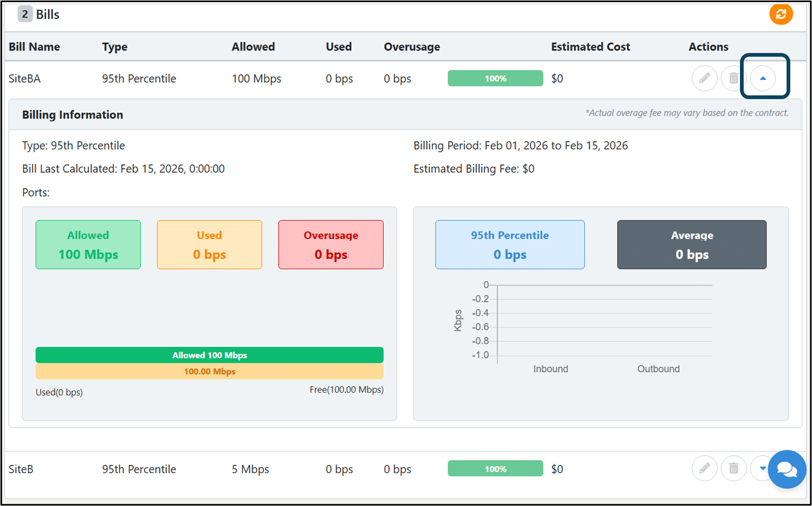Screen dimensions: 812x506
Task: Expand SiteB bill details with down arrow
Action: (762, 468)
